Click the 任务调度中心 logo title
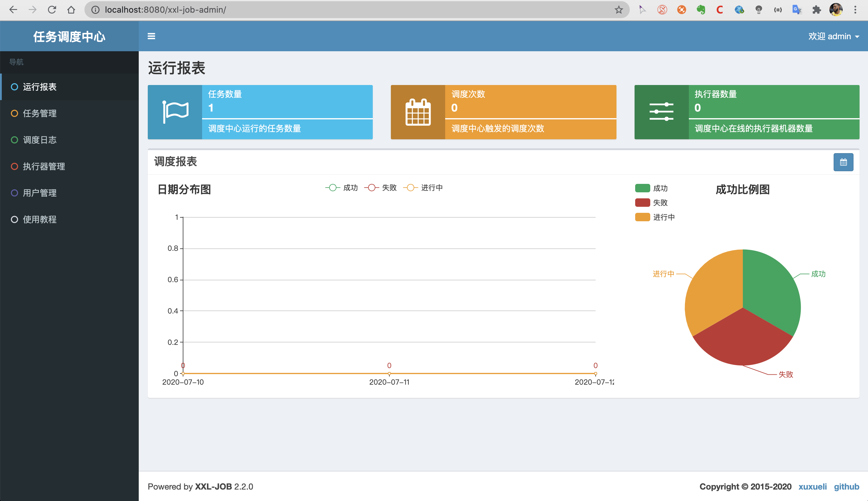The width and height of the screenshot is (868, 501). point(69,36)
